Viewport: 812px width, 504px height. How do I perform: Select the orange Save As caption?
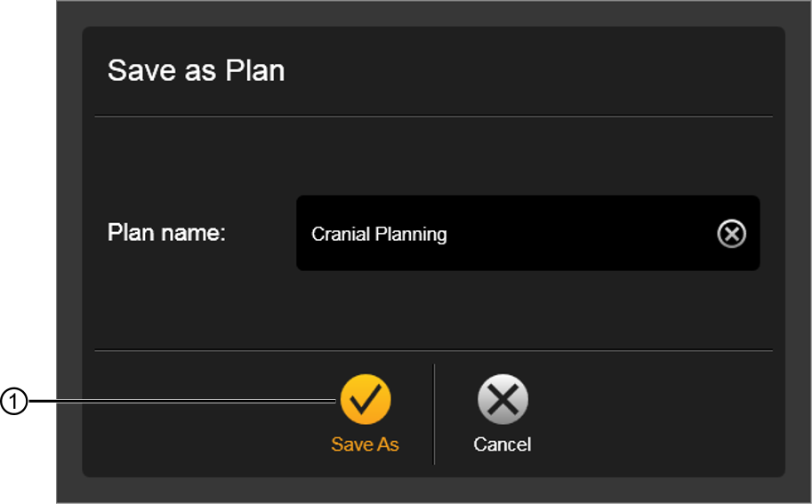(x=366, y=444)
